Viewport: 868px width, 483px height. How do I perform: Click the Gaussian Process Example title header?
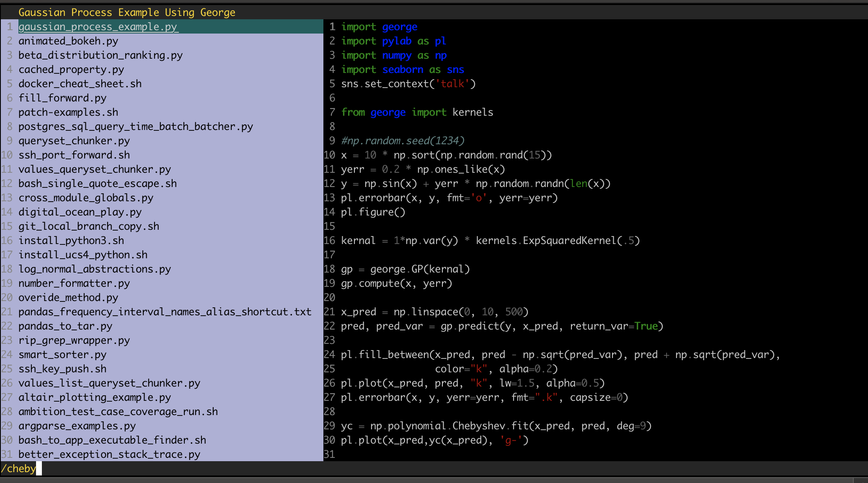pyautogui.click(x=127, y=13)
